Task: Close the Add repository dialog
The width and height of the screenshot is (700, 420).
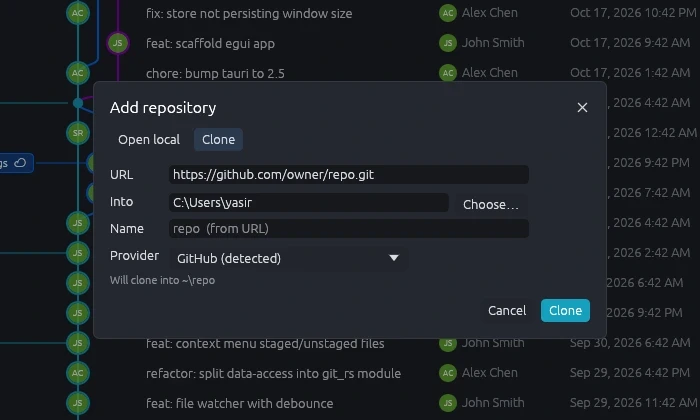Action: 582,108
